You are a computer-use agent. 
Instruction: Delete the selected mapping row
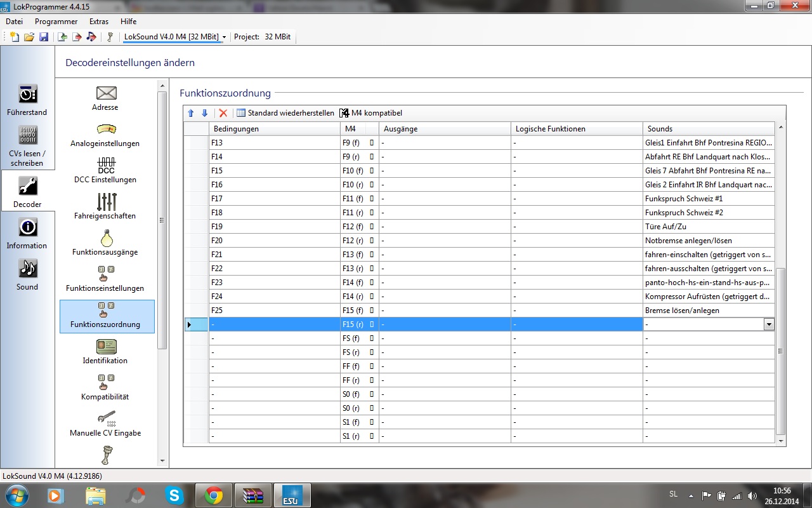coord(223,113)
